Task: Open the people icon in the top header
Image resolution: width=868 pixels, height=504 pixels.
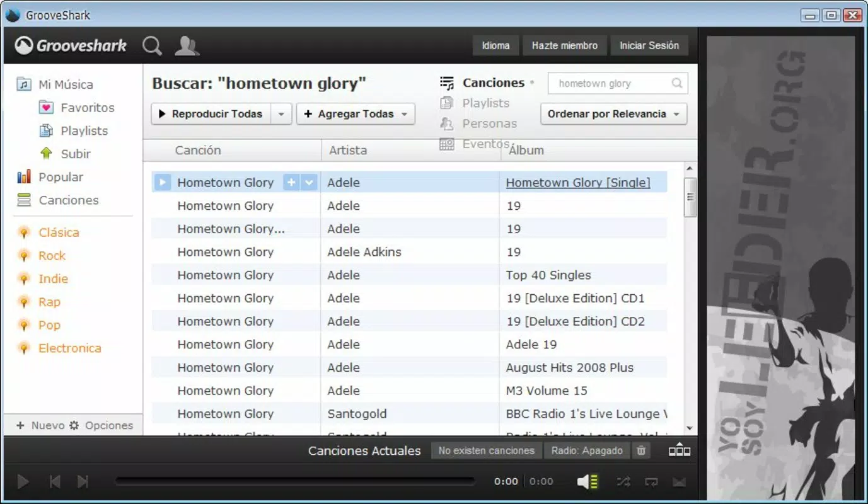Action: pos(187,45)
